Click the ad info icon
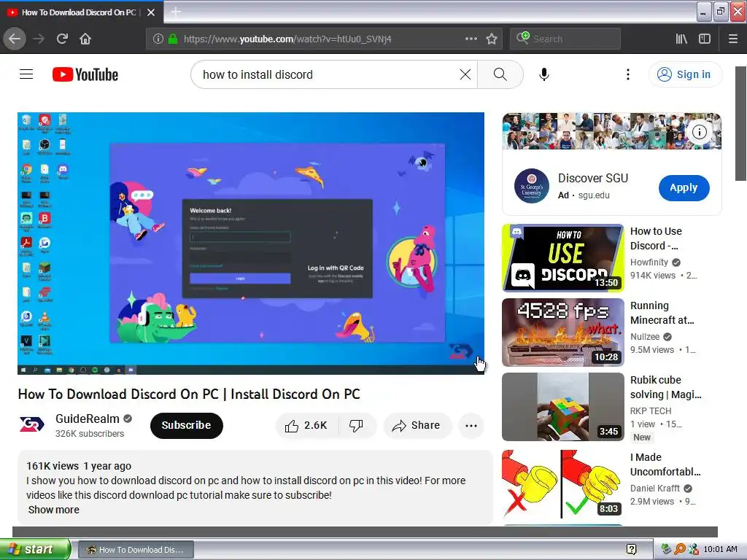 [699, 132]
